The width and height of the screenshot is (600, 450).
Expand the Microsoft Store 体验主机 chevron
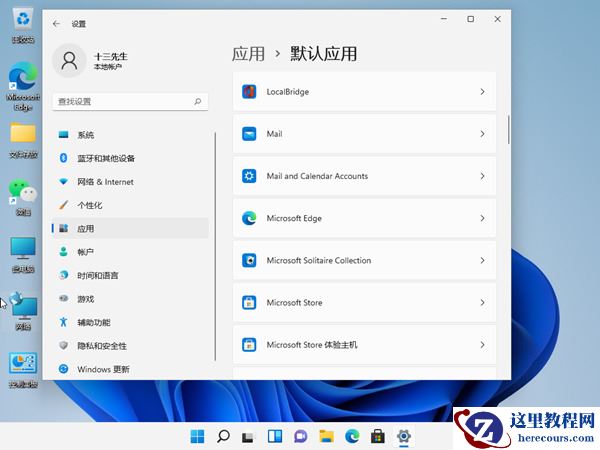tap(482, 345)
